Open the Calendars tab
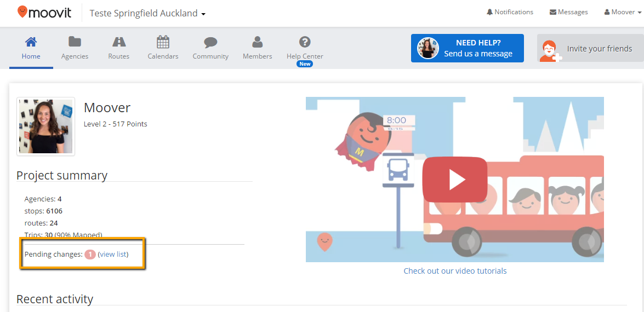This screenshot has width=644, height=312. coord(163,48)
